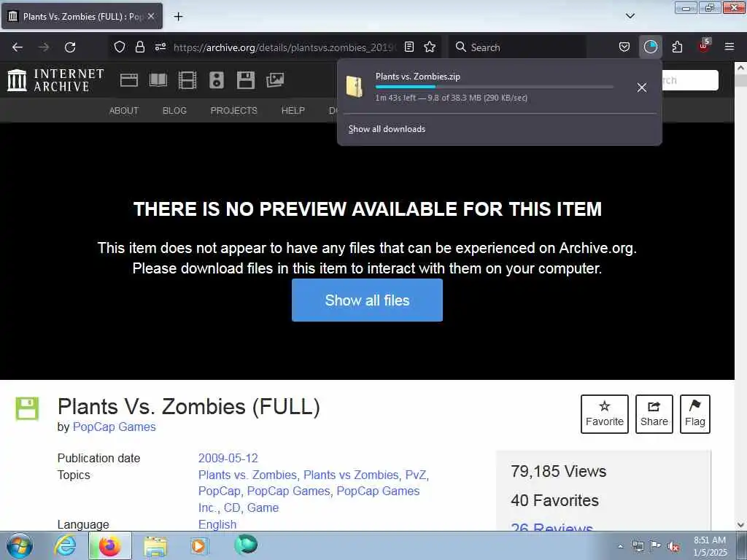
Task: Open the ABOUT menu item
Action: (x=124, y=111)
